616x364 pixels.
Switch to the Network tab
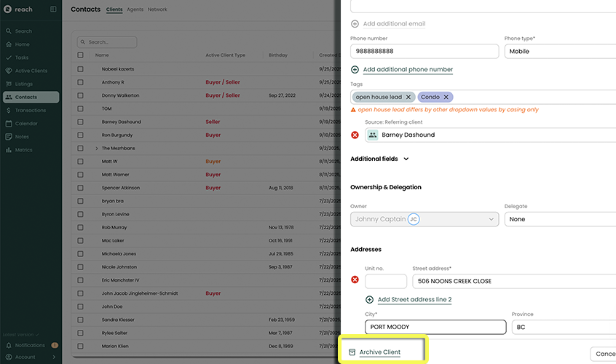(x=157, y=9)
